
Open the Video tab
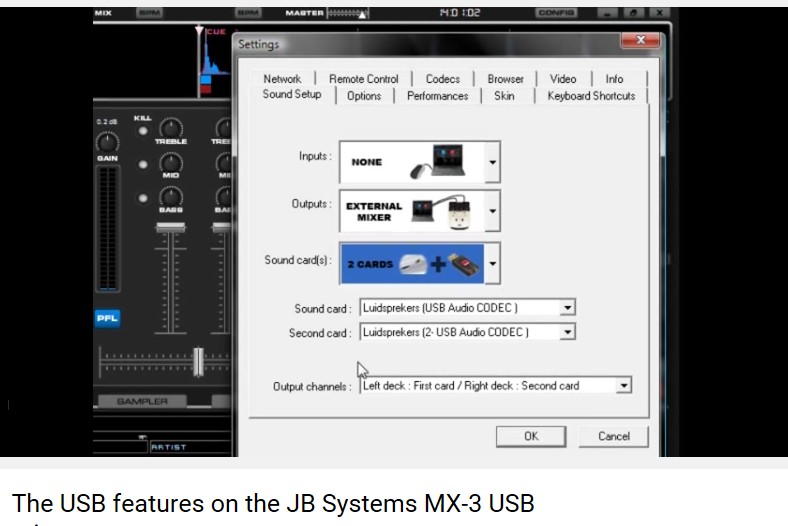[563, 79]
